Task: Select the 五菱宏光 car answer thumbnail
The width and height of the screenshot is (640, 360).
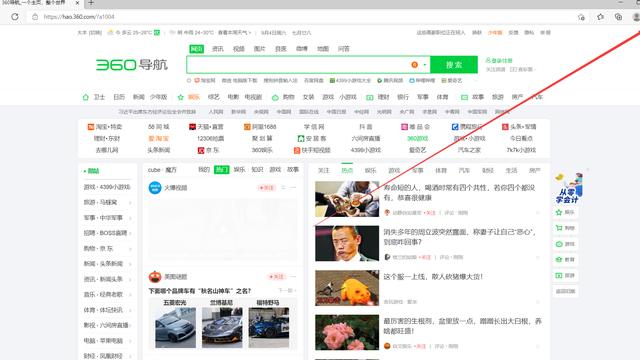Action: coord(176,328)
